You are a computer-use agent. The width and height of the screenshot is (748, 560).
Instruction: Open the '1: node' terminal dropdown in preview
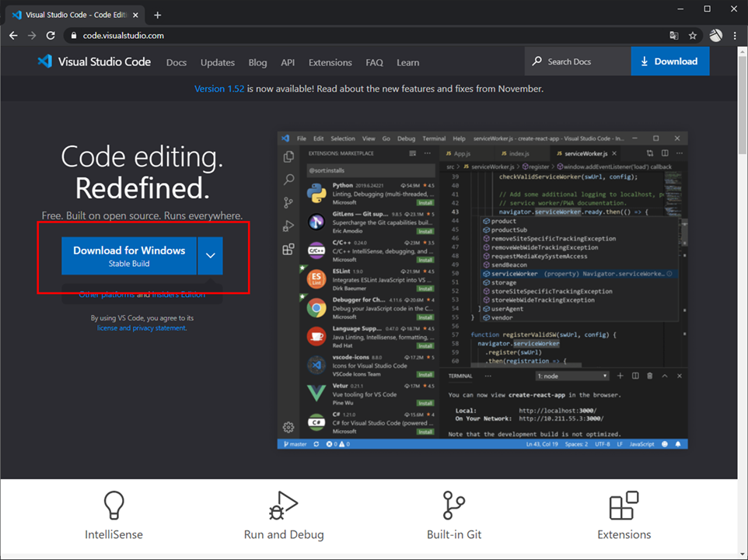coord(572,376)
